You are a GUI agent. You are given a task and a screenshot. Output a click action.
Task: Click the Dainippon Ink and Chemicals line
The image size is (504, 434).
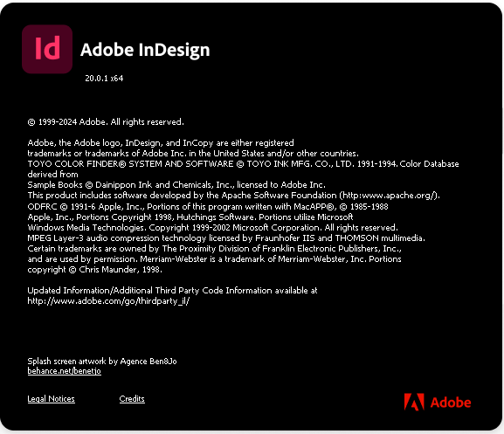tap(176, 185)
